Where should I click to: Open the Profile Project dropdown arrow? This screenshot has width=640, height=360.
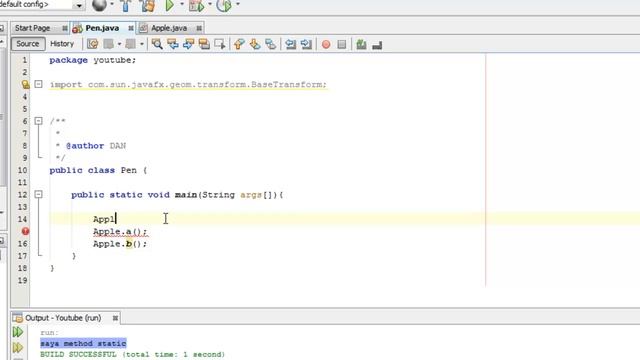click(238, 5)
